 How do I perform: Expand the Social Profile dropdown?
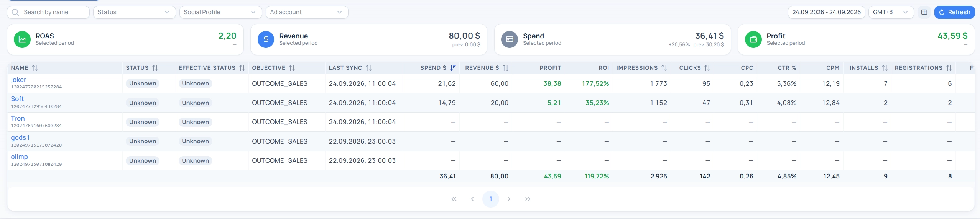220,12
